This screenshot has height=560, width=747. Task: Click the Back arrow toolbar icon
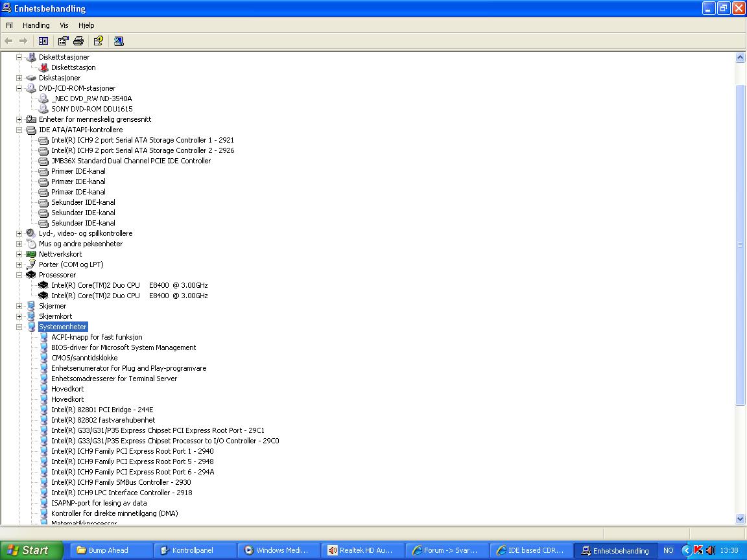pos(8,41)
